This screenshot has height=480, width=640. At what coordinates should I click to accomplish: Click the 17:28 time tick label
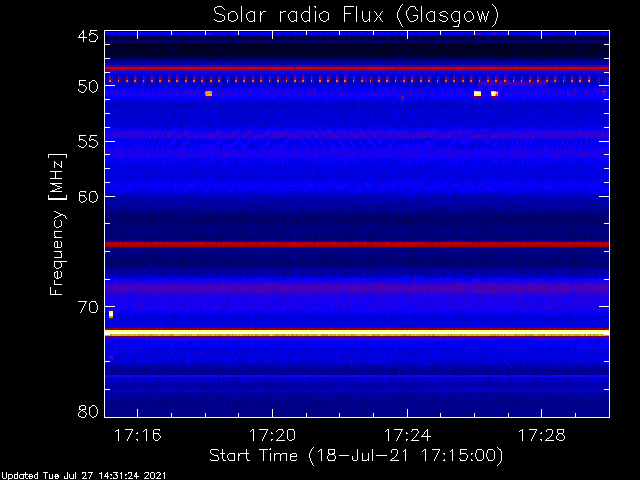(x=542, y=436)
